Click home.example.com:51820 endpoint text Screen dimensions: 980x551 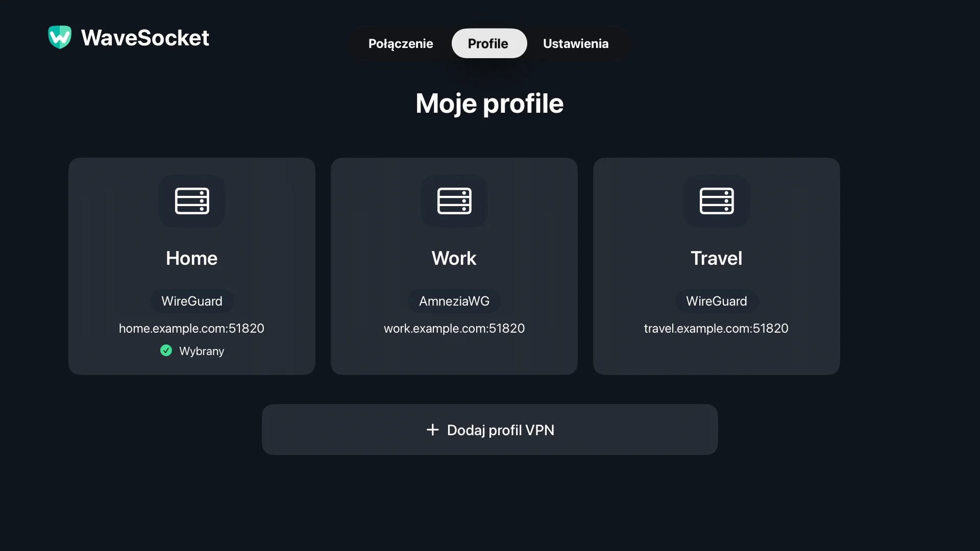tap(191, 328)
